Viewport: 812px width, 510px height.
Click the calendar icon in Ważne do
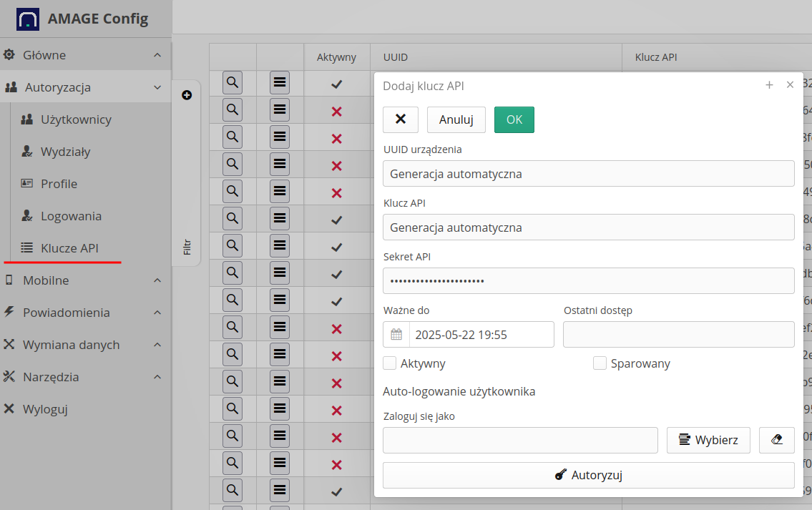coord(396,334)
